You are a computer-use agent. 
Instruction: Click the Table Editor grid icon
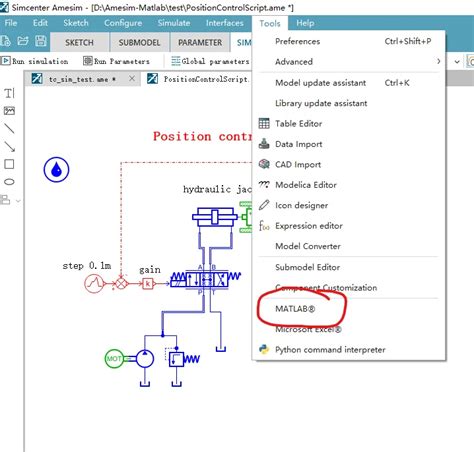[x=264, y=124]
